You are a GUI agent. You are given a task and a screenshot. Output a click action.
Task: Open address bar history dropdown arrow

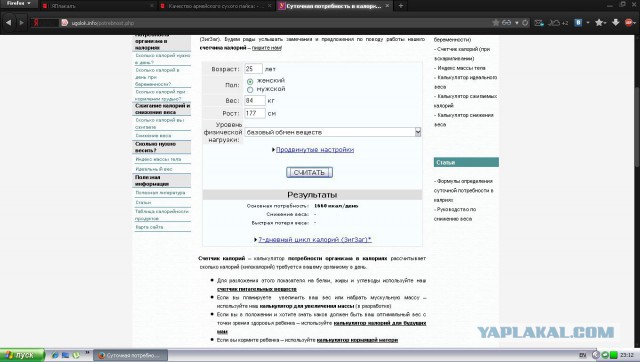[x=517, y=23]
